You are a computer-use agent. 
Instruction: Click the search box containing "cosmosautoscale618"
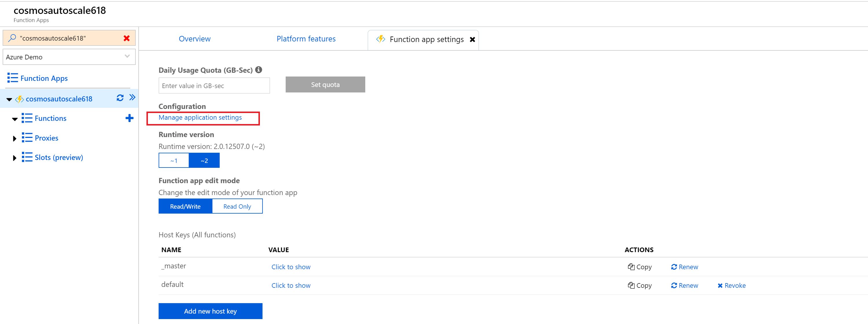coord(69,38)
